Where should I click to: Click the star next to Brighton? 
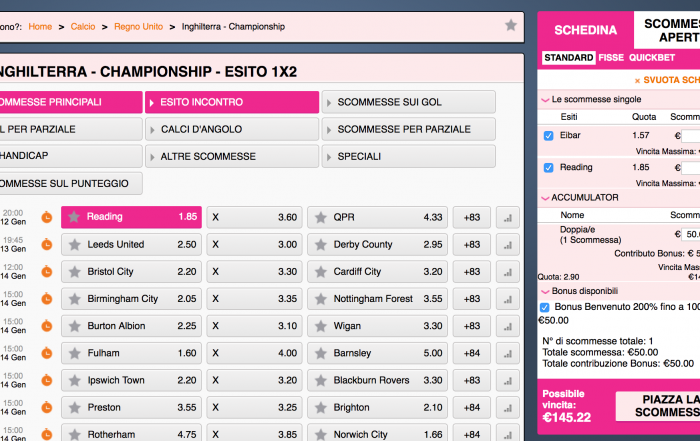click(x=321, y=408)
